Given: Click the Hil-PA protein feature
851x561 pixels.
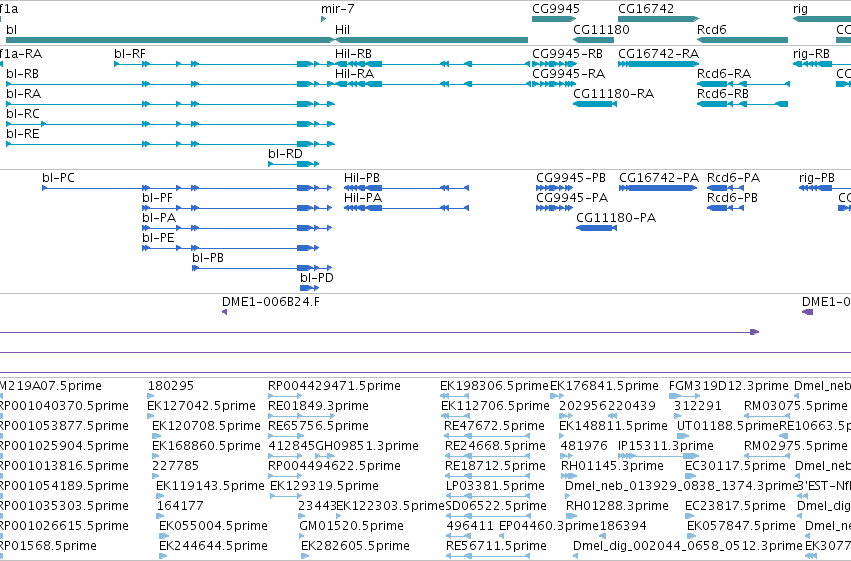Looking at the screenshot, I should click(x=407, y=208).
